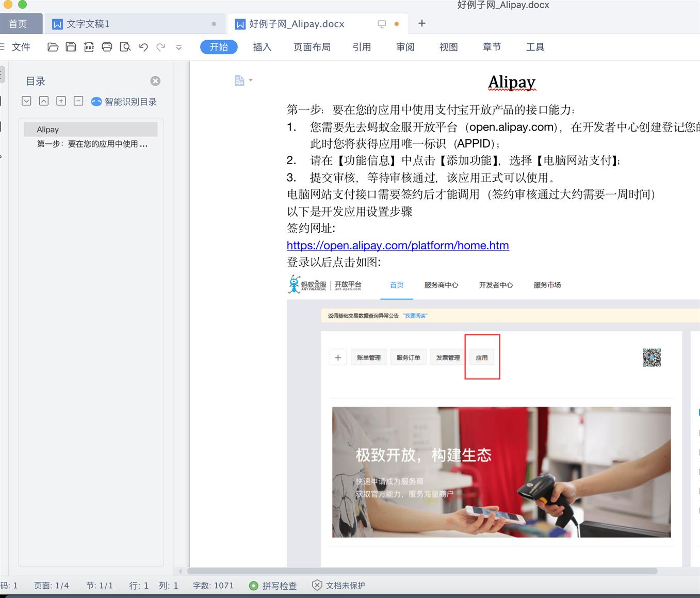
Task: Click 字数: 1071 word count
Action: coord(213,586)
